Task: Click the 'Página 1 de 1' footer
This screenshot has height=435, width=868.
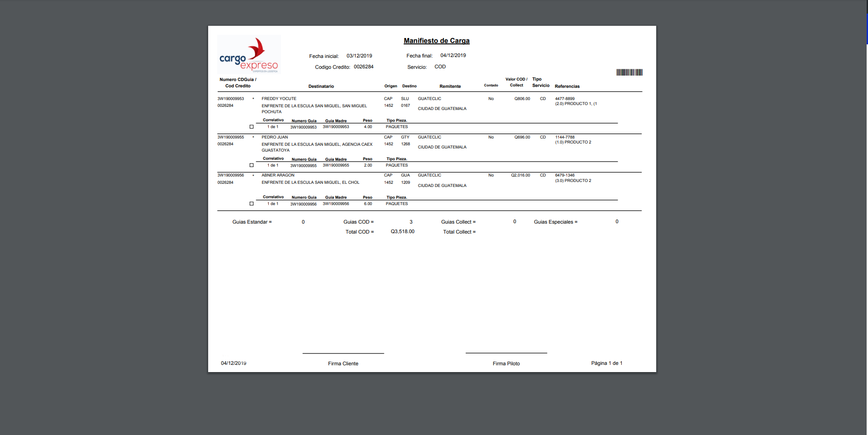Action: (607, 363)
